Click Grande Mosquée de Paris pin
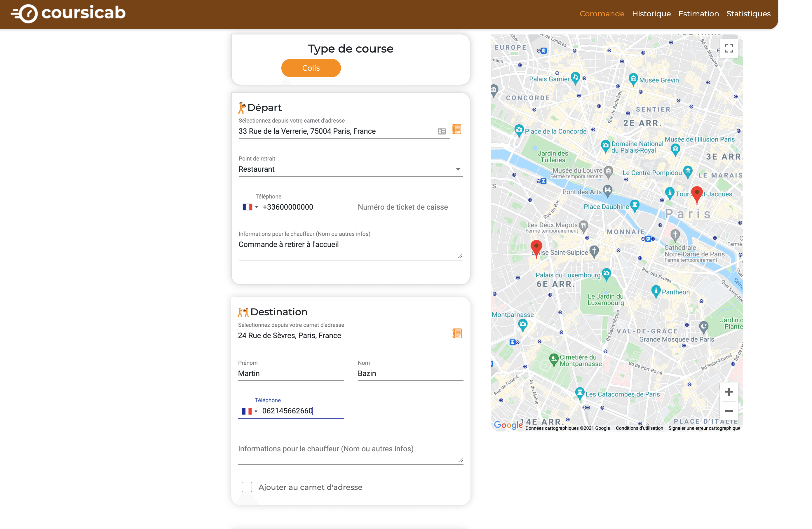 (703, 328)
